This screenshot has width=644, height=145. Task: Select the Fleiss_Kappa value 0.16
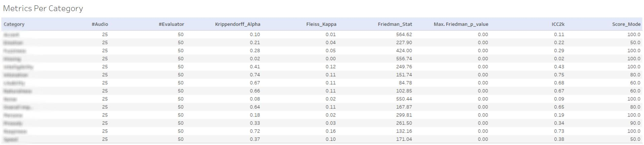point(331,131)
